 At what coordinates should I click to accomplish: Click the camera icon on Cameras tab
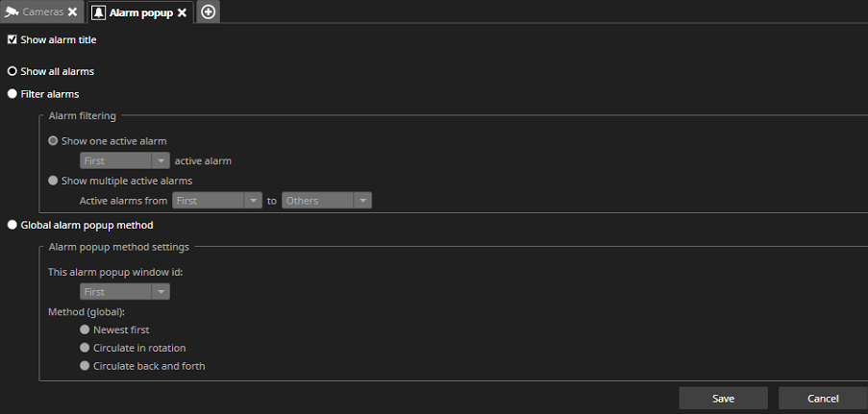tap(11, 12)
